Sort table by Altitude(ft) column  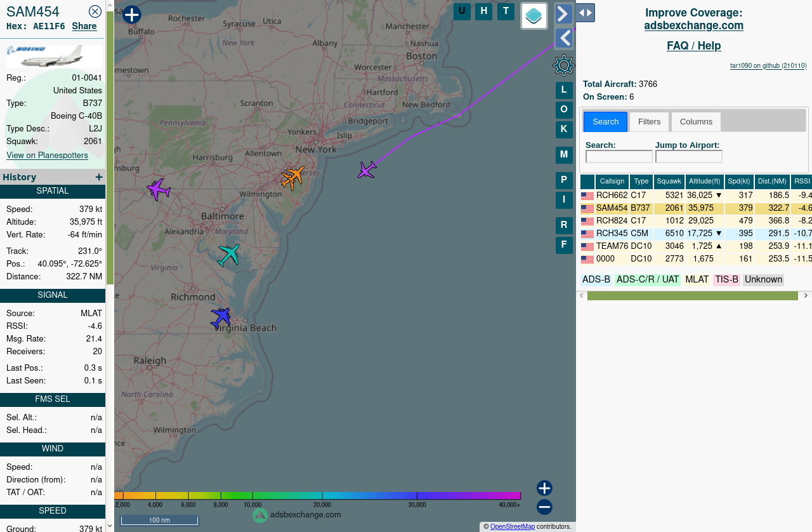coord(705,182)
